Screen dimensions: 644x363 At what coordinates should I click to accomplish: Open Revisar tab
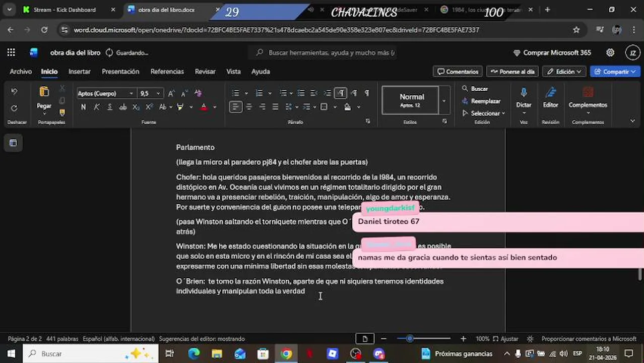pyautogui.click(x=205, y=72)
